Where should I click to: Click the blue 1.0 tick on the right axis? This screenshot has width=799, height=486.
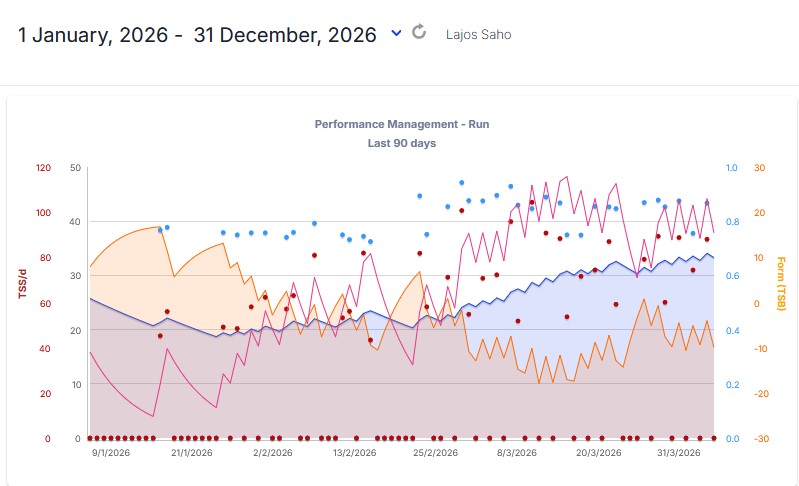click(x=732, y=167)
